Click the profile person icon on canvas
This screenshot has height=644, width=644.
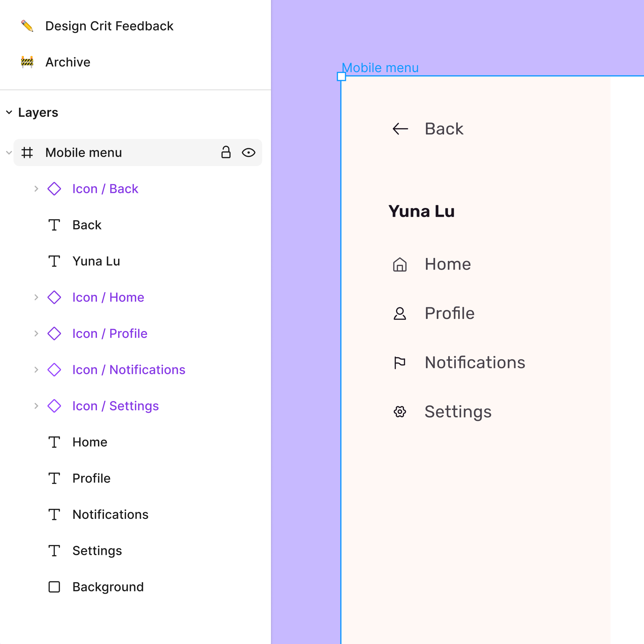(x=400, y=314)
